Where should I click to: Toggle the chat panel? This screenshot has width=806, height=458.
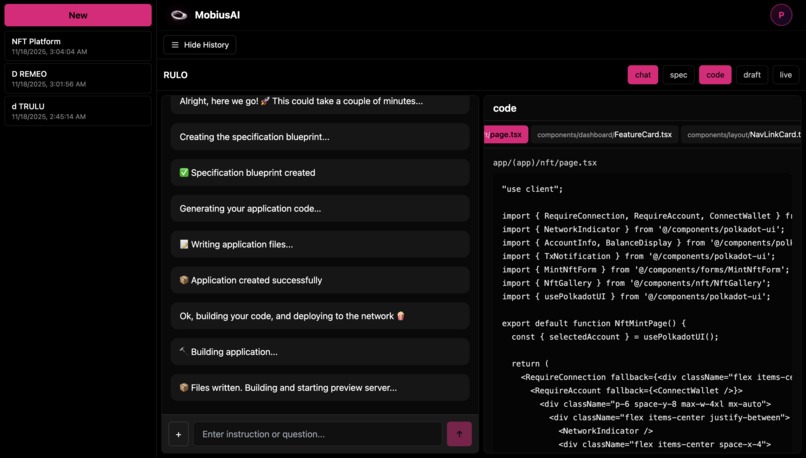[x=643, y=75]
